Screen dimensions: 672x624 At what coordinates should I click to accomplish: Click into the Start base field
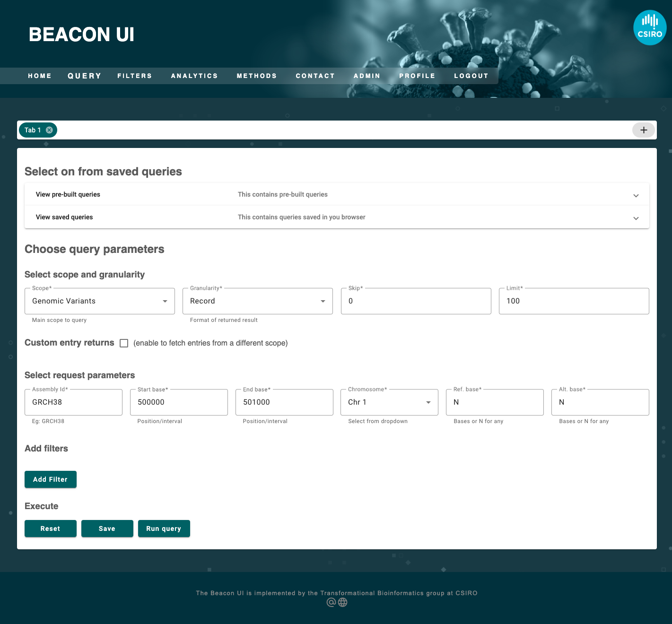pyautogui.click(x=179, y=402)
